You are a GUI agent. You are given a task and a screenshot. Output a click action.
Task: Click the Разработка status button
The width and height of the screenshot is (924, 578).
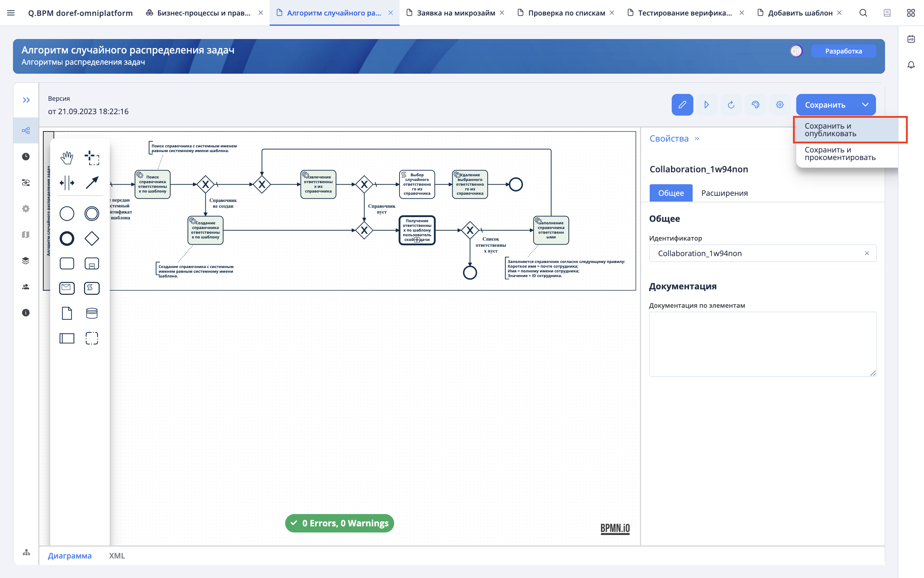tap(844, 51)
